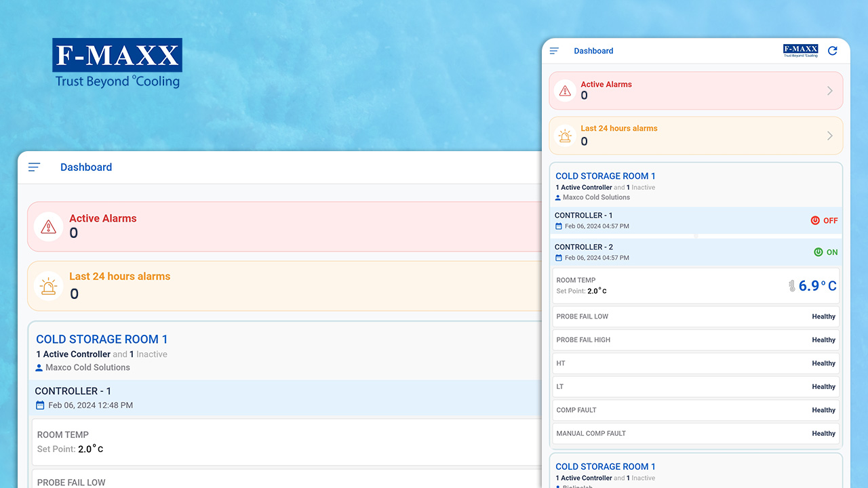Open the Last 24 hours alarms card in tablet view
868x488 pixels.
(x=285, y=286)
